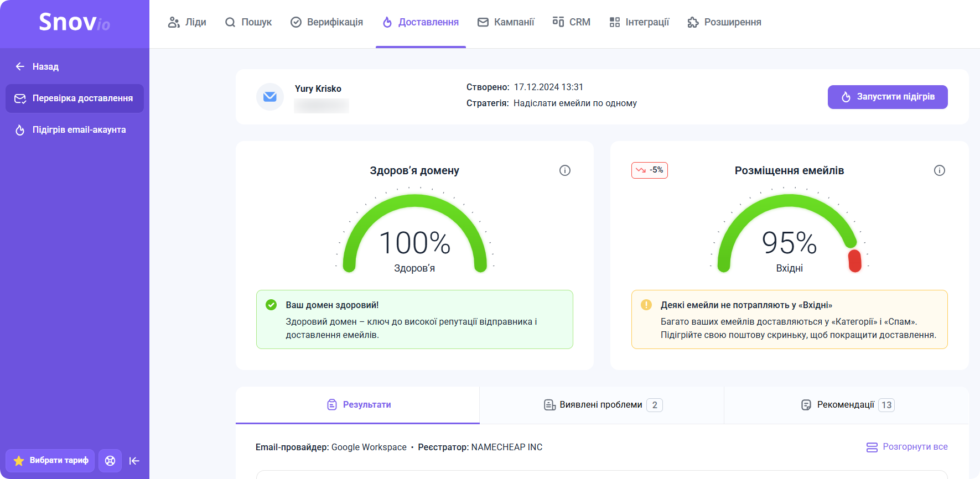Click the email envelope avatar icon
The image size is (980, 479).
[x=270, y=97]
